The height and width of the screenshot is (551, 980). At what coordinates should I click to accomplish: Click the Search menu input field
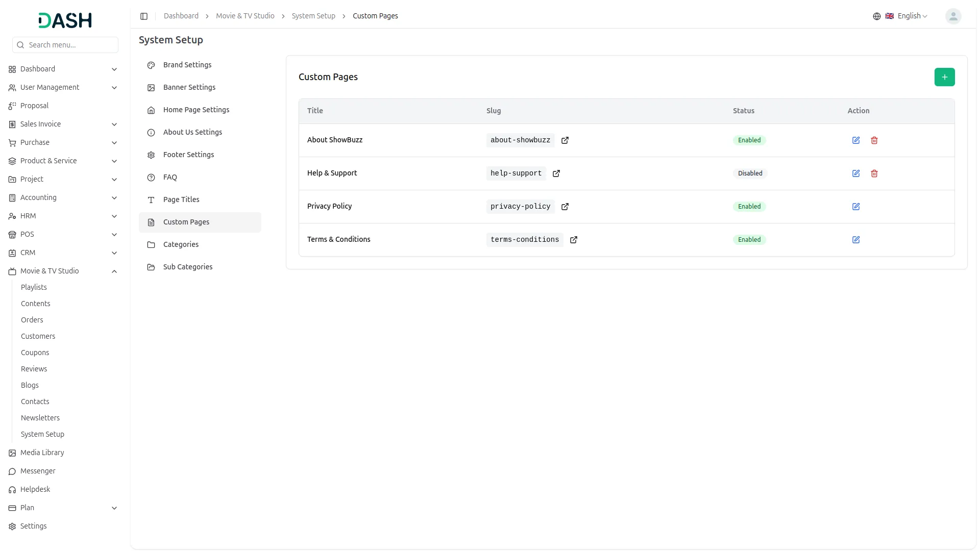(x=70, y=45)
